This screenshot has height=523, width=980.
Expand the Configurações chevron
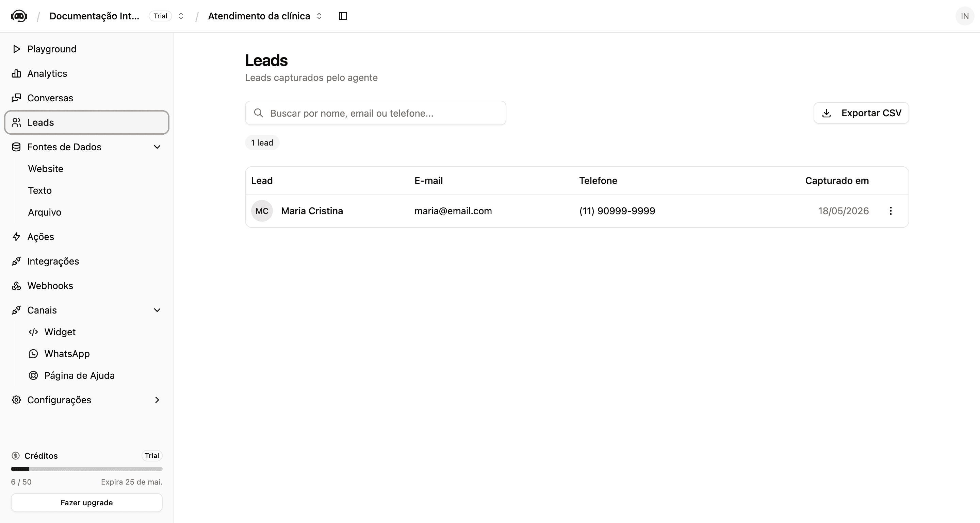(157, 400)
